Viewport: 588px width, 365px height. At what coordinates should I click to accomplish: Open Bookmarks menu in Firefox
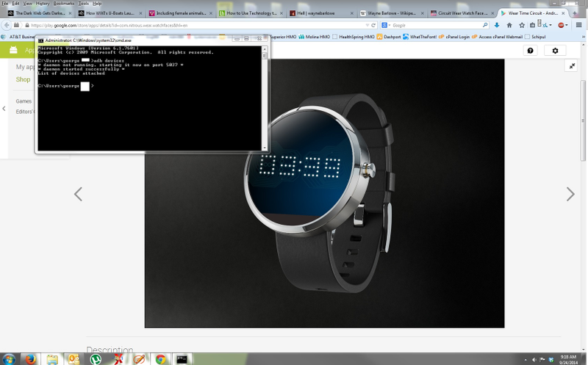pos(64,4)
